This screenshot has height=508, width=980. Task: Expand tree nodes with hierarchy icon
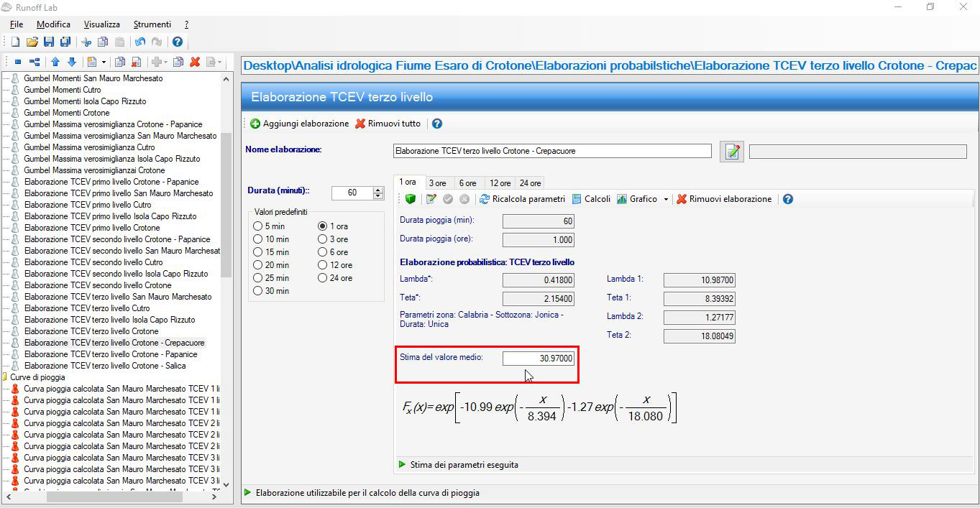tap(35, 63)
